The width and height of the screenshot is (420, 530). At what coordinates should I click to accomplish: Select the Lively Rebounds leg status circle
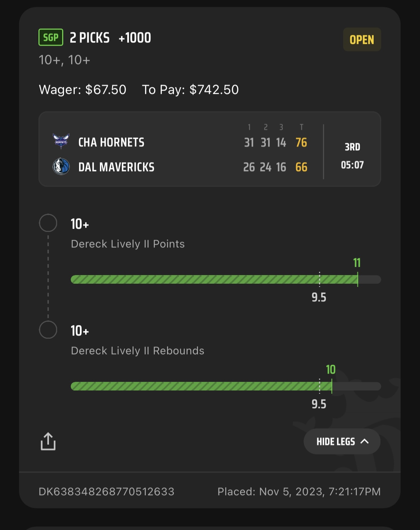(48, 330)
